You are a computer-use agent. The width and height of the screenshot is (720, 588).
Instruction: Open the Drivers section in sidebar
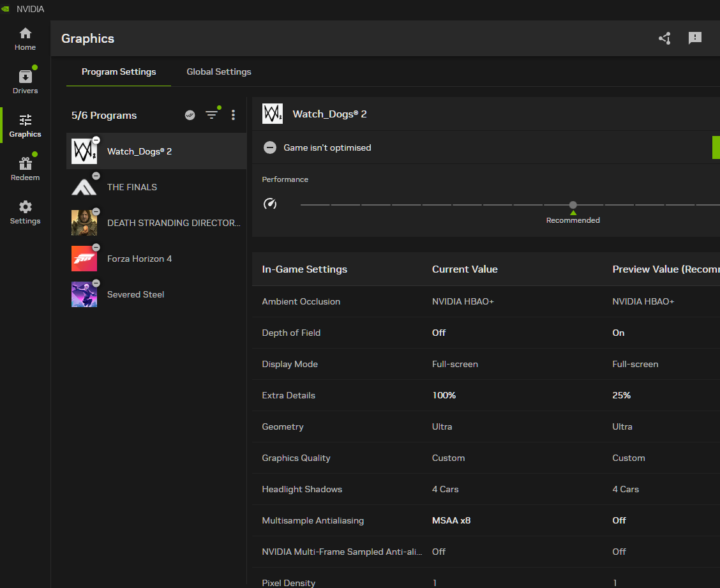pyautogui.click(x=25, y=82)
